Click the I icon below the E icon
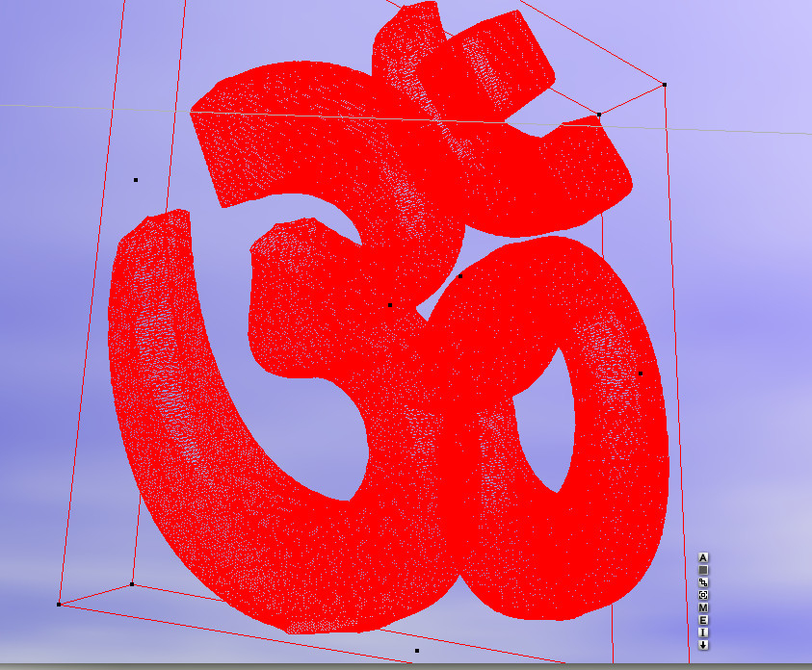 point(703,631)
